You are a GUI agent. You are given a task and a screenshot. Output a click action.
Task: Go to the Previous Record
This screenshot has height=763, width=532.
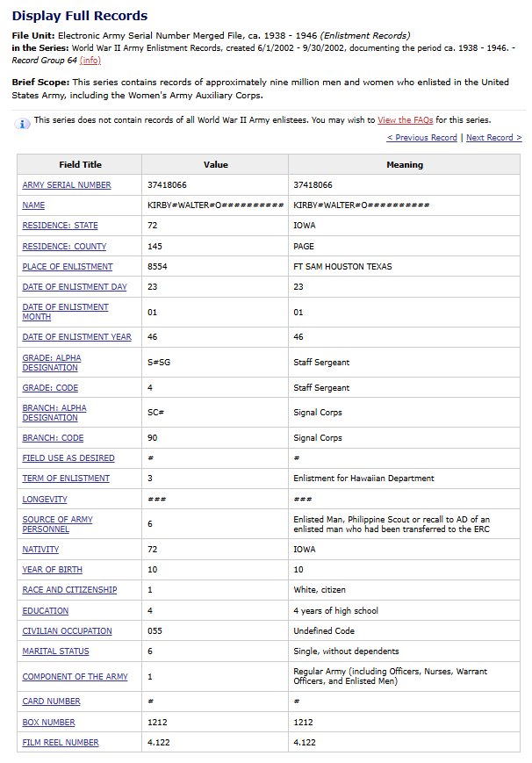(421, 138)
